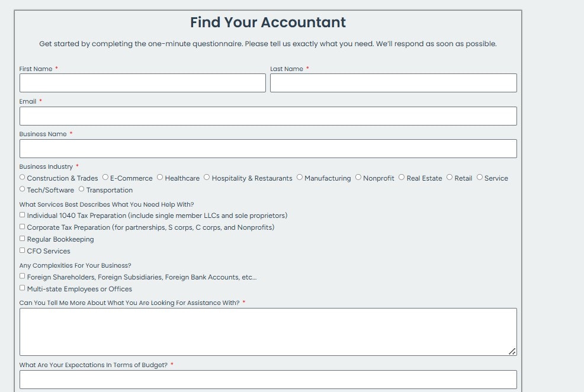Click the Email input field
584x392 pixels.
pos(268,116)
